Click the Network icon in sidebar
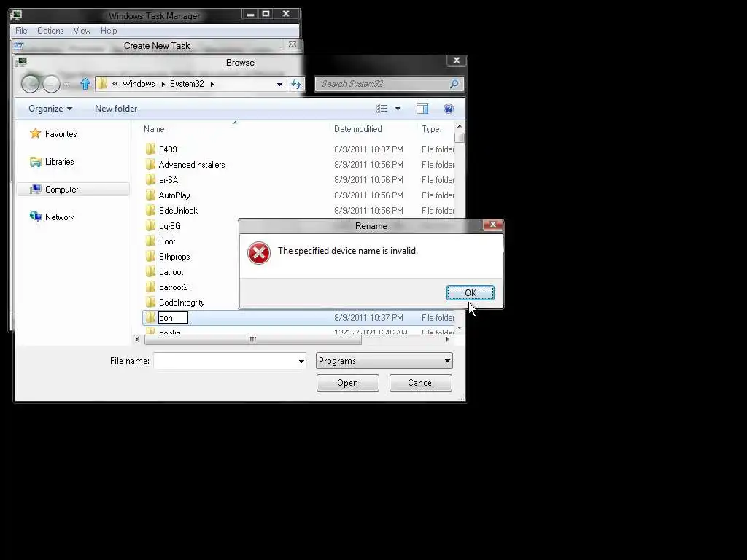The width and height of the screenshot is (747, 560). (x=35, y=217)
